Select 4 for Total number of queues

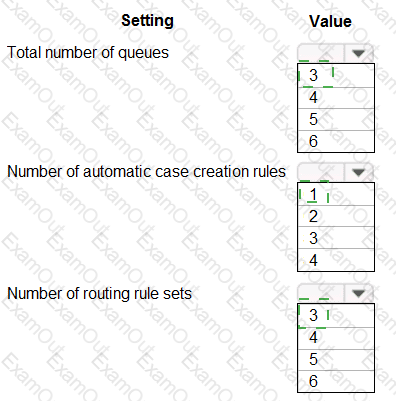pyautogui.click(x=336, y=98)
